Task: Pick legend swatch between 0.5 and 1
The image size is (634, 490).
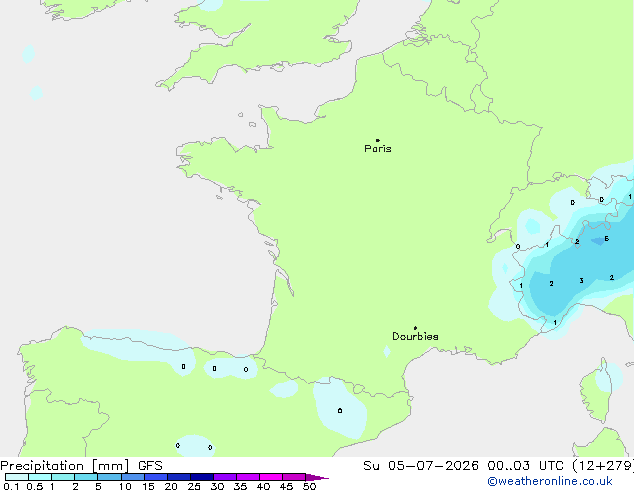Action: 40,477
